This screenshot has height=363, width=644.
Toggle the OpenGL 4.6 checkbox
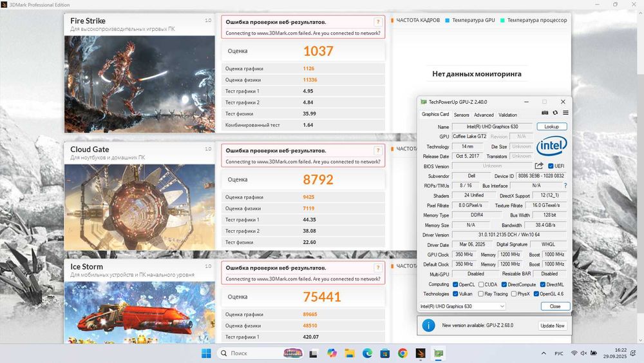(536, 294)
